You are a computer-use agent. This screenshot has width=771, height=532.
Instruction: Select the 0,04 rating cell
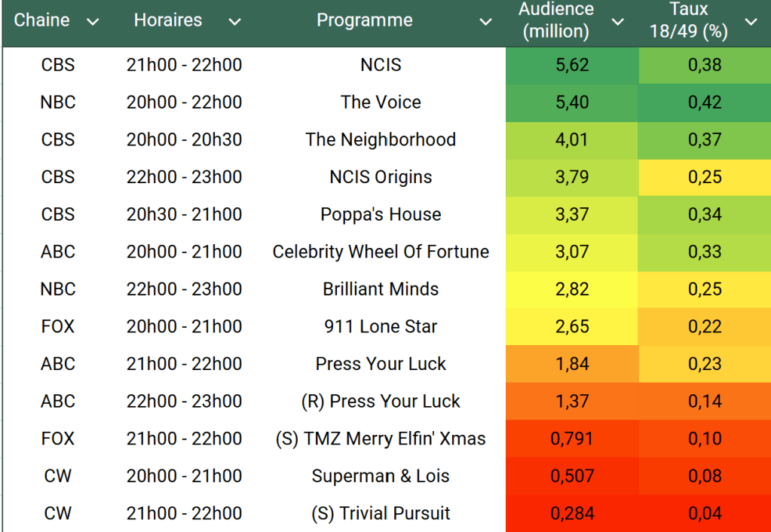pyautogui.click(x=705, y=514)
